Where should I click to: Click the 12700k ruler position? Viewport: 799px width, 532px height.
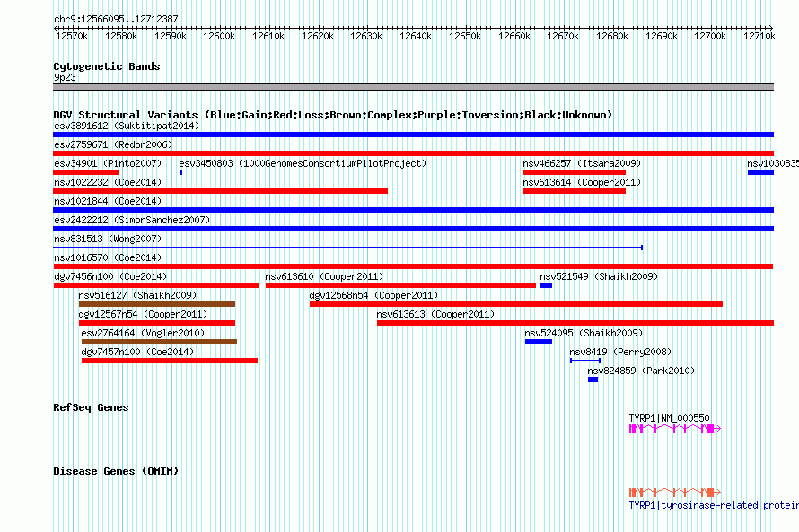click(710, 36)
